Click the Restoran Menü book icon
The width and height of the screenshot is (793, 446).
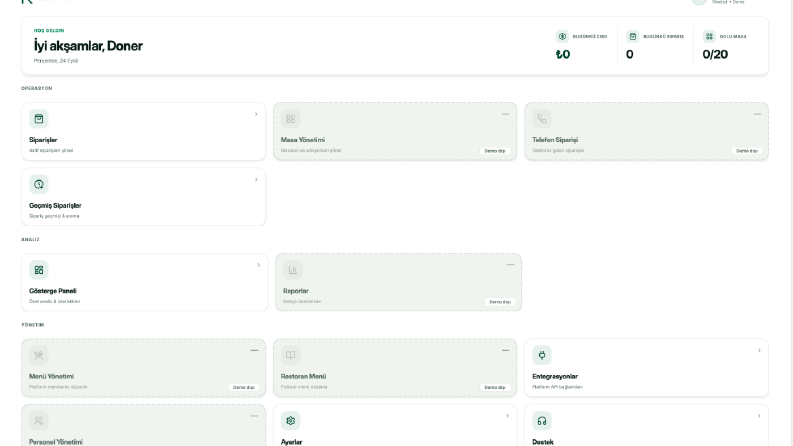290,355
